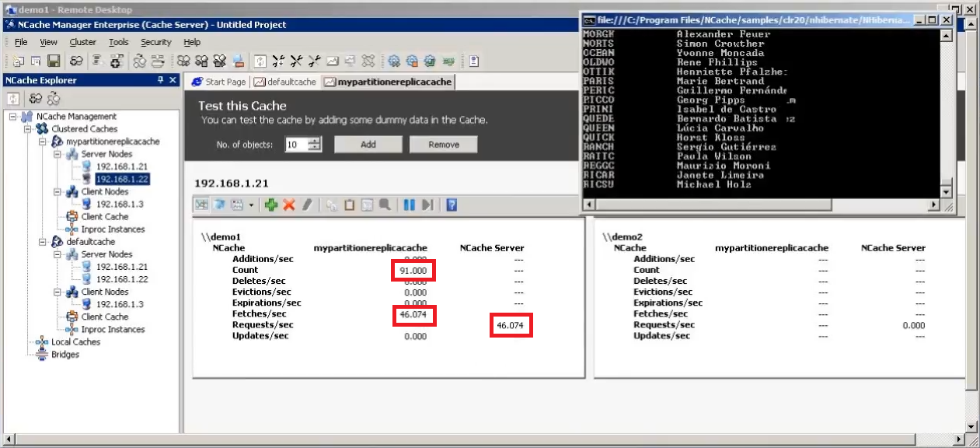Open the Security menu
Viewport: 980px width, 448px height.
click(x=155, y=42)
